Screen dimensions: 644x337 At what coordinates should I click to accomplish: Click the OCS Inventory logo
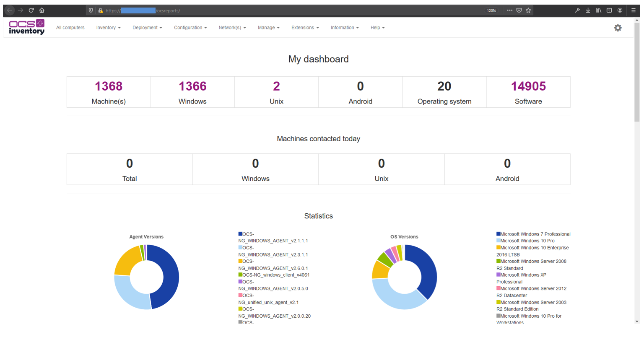click(27, 27)
